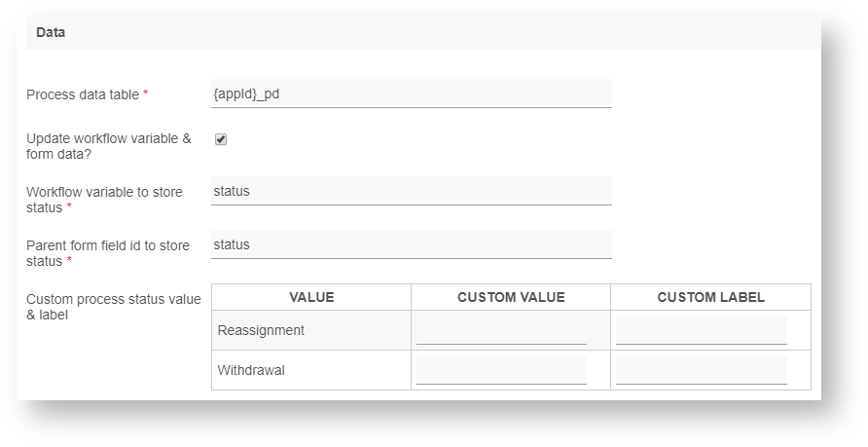Select the Reassignment value cell
The image size is (868, 447).
click(x=261, y=331)
